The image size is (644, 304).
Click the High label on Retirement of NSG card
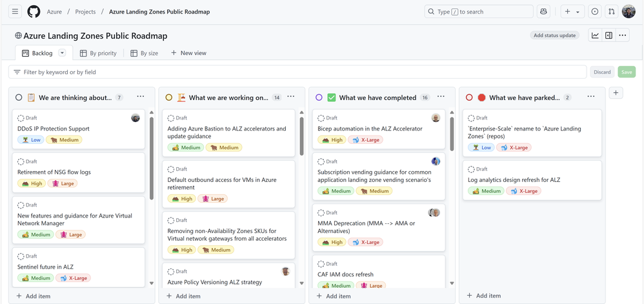point(32,183)
